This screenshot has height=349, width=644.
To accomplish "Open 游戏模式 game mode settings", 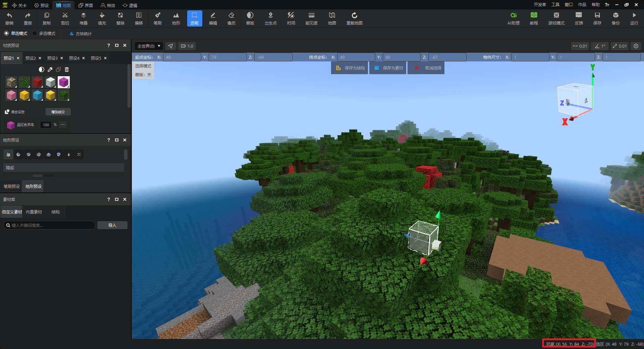I will (x=556, y=18).
